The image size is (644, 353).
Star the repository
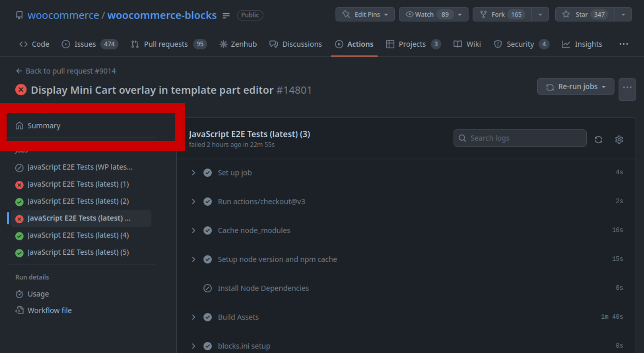tap(585, 14)
